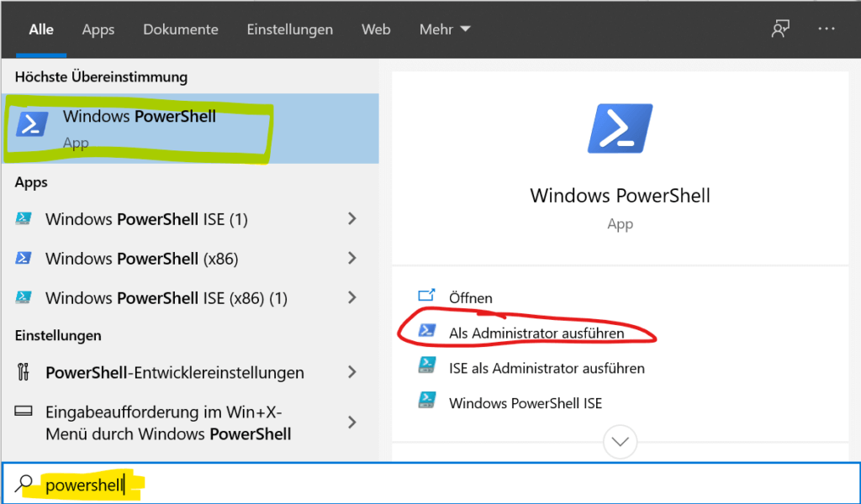This screenshot has height=504, width=861.
Task: Click the Öffnen open-window icon
Action: [426, 297]
